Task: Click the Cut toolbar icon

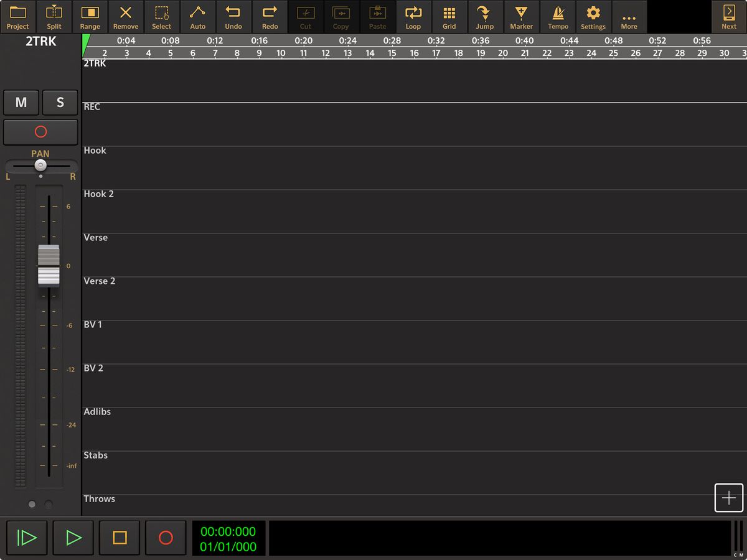Action: [306, 17]
